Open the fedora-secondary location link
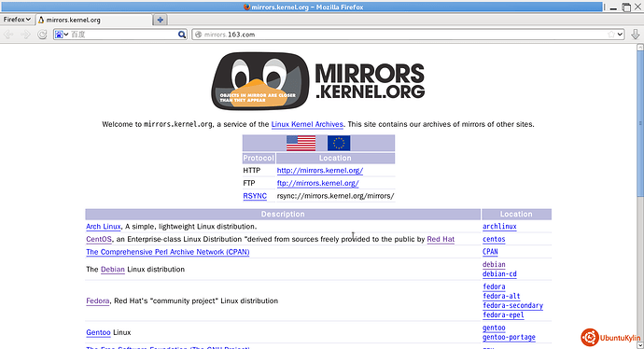The height and width of the screenshot is (349, 644). point(512,306)
